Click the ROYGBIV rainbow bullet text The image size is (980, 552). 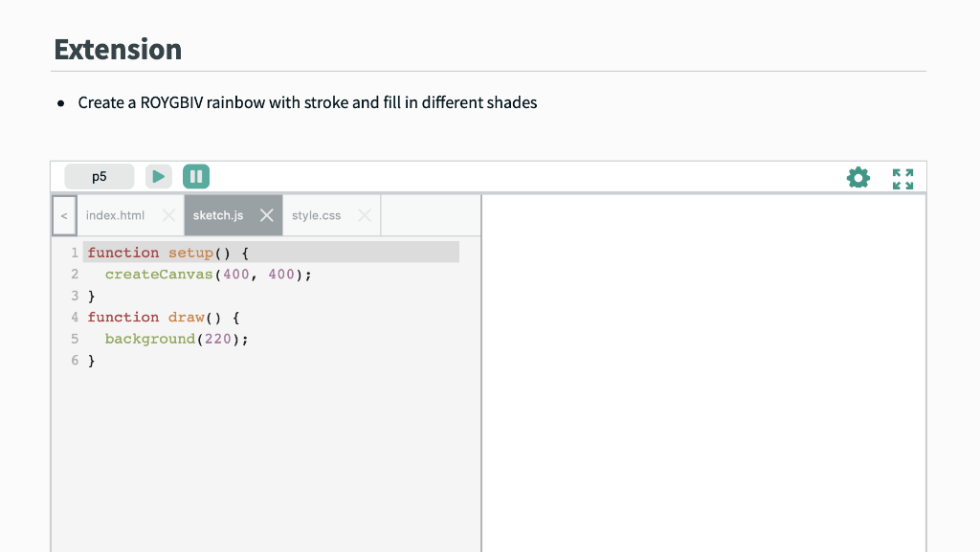point(306,102)
